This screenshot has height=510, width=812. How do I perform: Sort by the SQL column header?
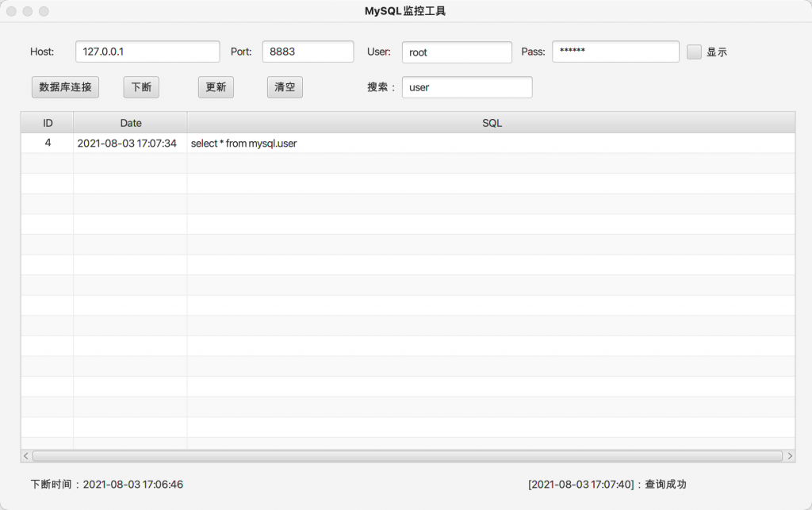click(x=492, y=123)
